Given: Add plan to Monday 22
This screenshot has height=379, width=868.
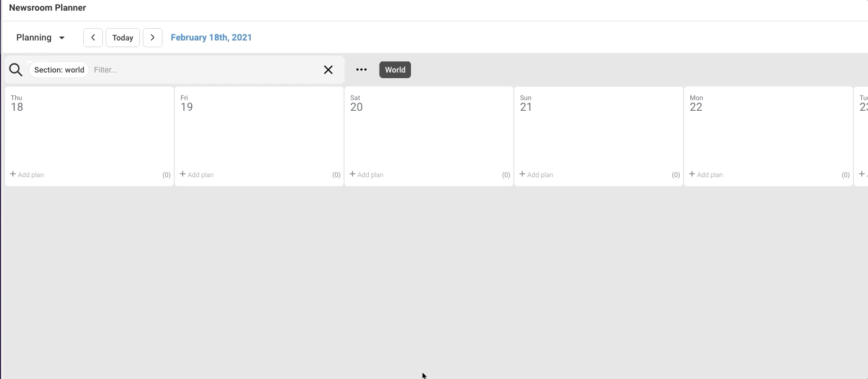Looking at the screenshot, I should [706, 175].
